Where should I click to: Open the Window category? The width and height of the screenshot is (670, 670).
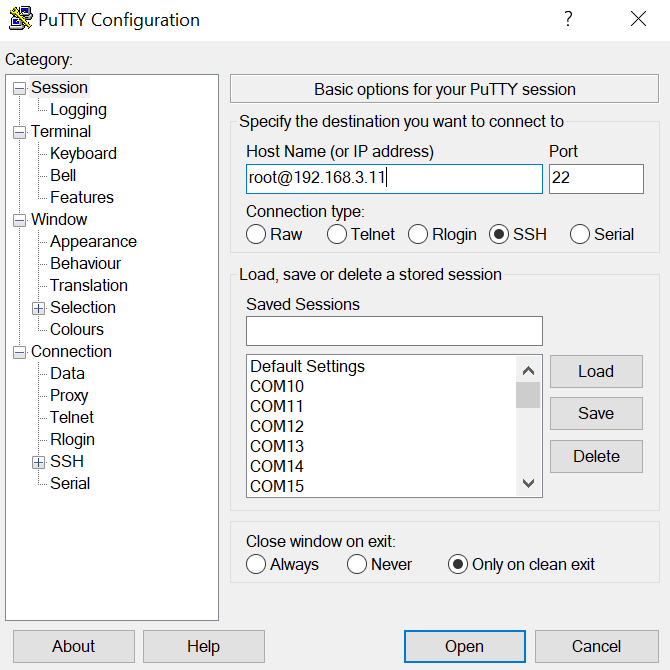[x=59, y=219]
